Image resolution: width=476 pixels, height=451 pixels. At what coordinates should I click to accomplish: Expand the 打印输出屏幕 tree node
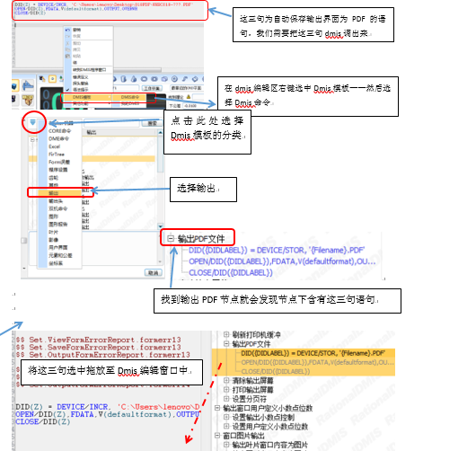coord(226,390)
